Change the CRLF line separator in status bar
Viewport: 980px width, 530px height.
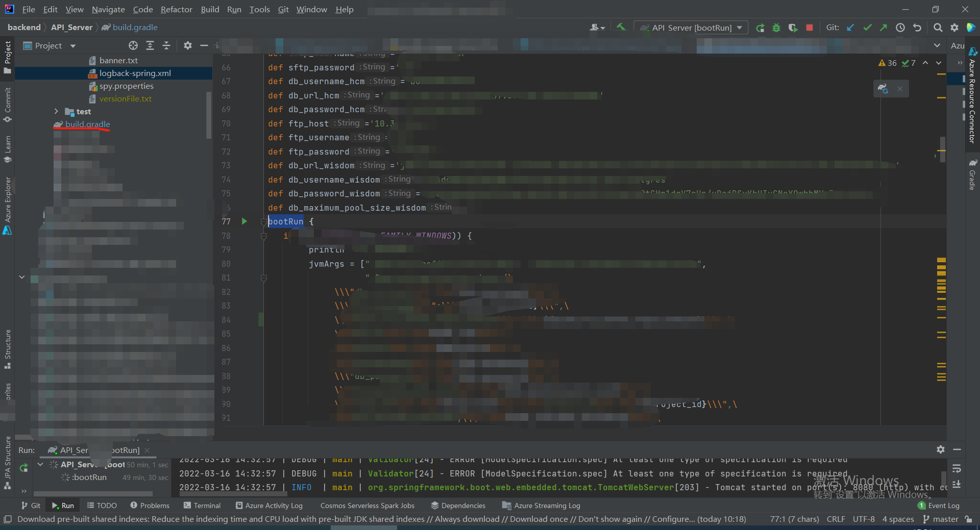click(x=836, y=519)
